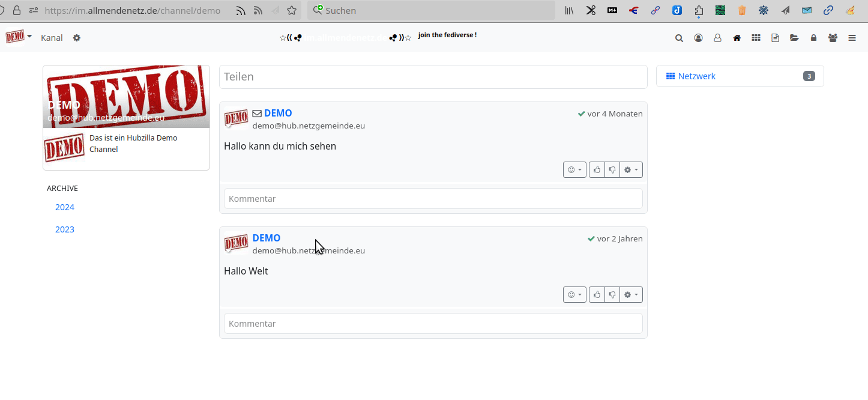
Task: Open the 2024 archive link
Action: pos(65,207)
